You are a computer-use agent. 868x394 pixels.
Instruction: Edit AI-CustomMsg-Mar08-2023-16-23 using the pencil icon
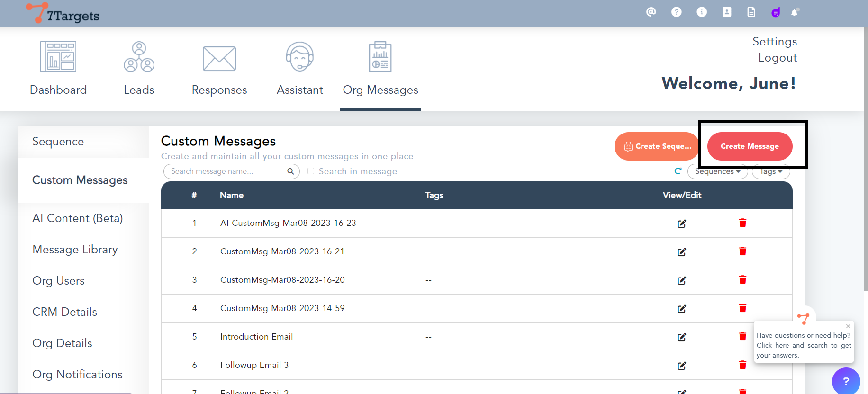tap(681, 224)
